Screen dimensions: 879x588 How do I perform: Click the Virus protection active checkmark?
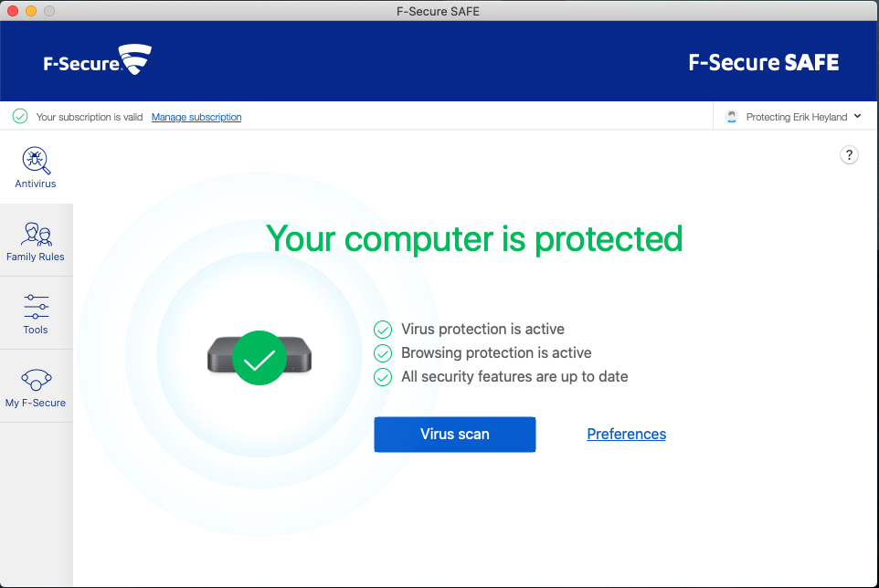(x=383, y=330)
